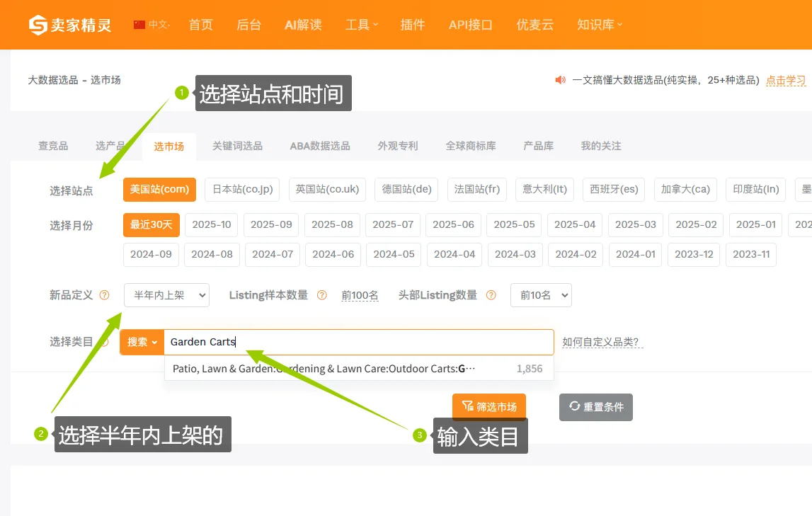Click the China flag icon beside 中文
Viewport: 812px width, 516px height.
pos(139,23)
